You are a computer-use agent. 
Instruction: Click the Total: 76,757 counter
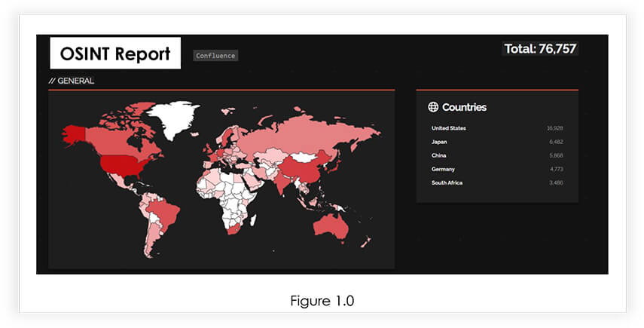[540, 49]
